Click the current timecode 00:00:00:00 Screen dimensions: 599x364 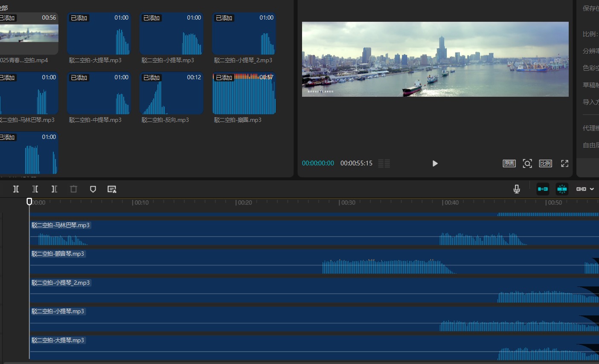(x=318, y=163)
